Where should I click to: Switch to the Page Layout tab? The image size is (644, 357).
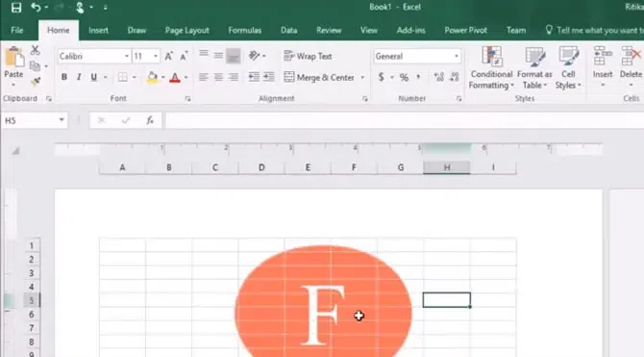[186, 31]
